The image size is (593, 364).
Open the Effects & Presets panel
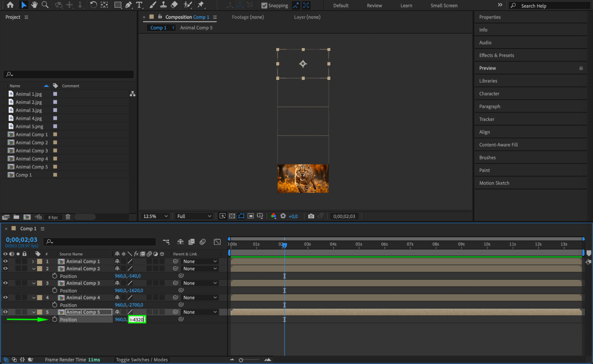496,55
